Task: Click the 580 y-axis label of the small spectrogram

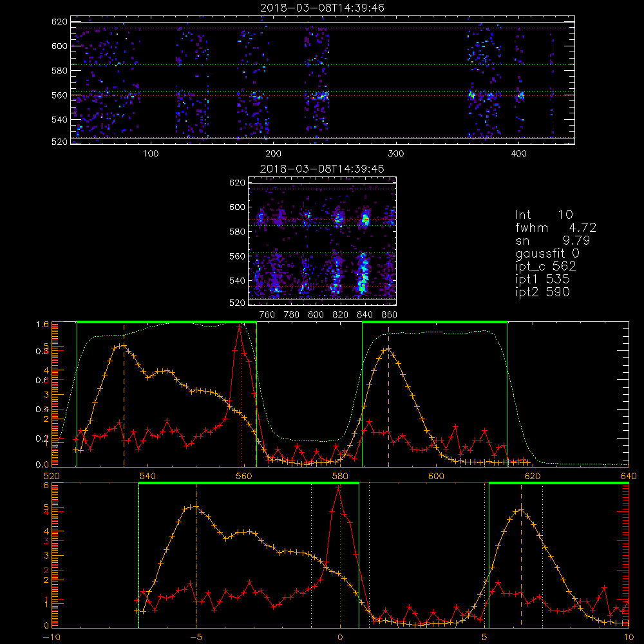Action: (238, 232)
